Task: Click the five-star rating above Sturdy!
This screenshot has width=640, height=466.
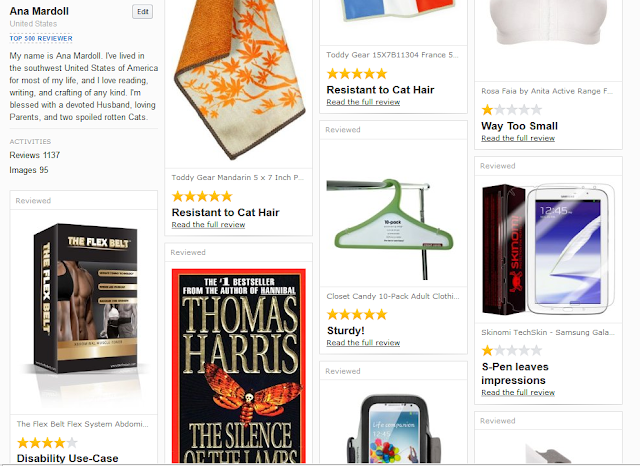Action: coord(357,314)
